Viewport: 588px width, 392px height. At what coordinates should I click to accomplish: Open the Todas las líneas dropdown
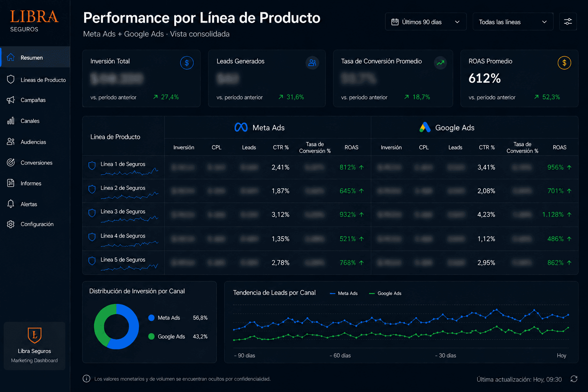(513, 22)
